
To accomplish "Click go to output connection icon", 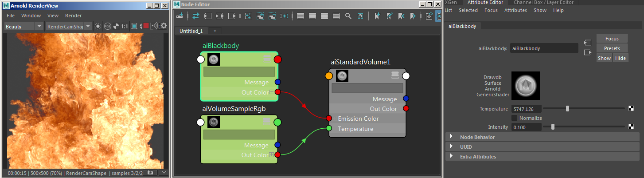I will pyautogui.click(x=588, y=53).
